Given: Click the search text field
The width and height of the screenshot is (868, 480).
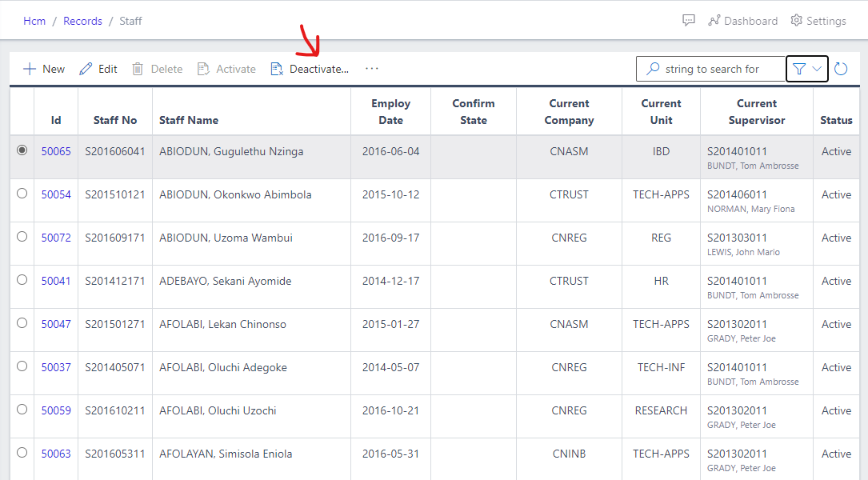Looking at the screenshot, I should click(x=720, y=69).
